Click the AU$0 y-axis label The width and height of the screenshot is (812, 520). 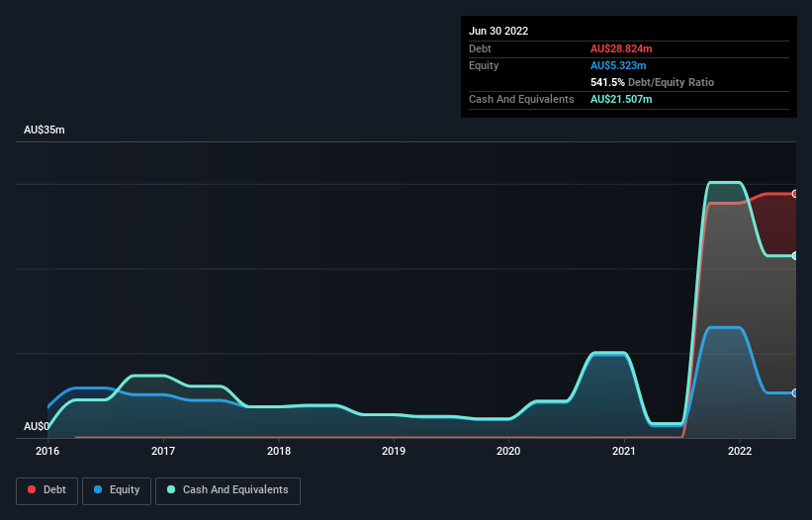[x=37, y=426]
